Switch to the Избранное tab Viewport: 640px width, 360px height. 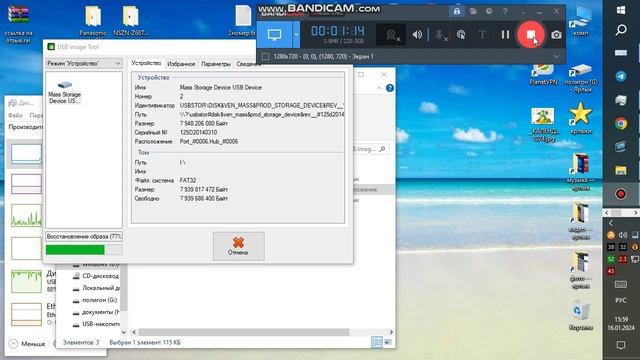pyautogui.click(x=181, y=64)
